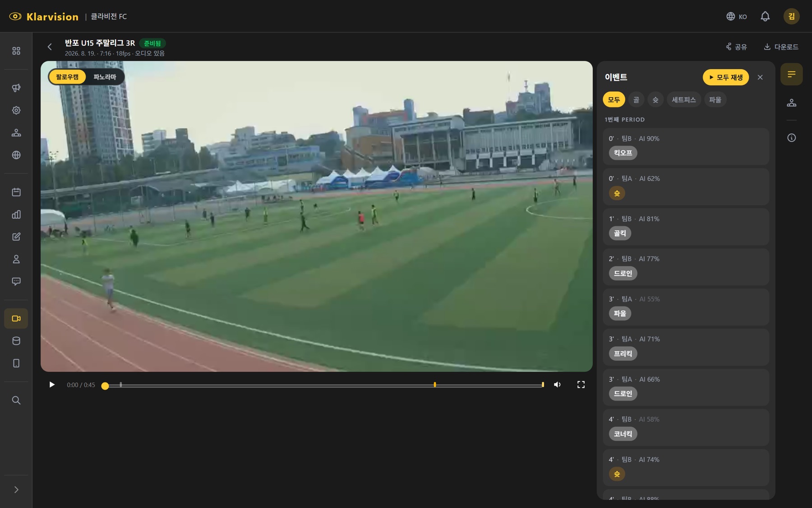Click the megaphone icon in sidebar
Screen dimensions: 812x508
tap(16, 88)
